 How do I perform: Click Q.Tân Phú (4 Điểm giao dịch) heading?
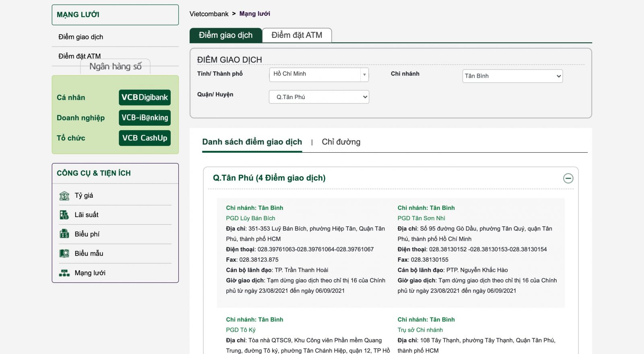click(269, 178)
